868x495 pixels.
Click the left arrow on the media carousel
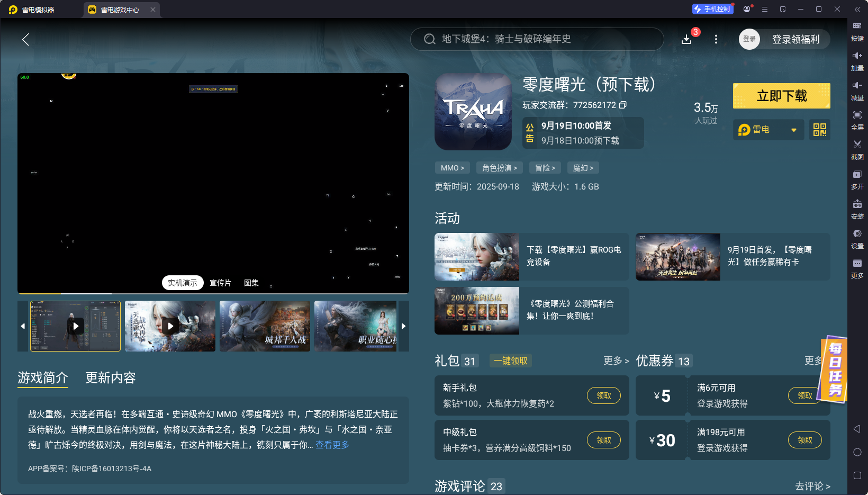tap(22, 326)
